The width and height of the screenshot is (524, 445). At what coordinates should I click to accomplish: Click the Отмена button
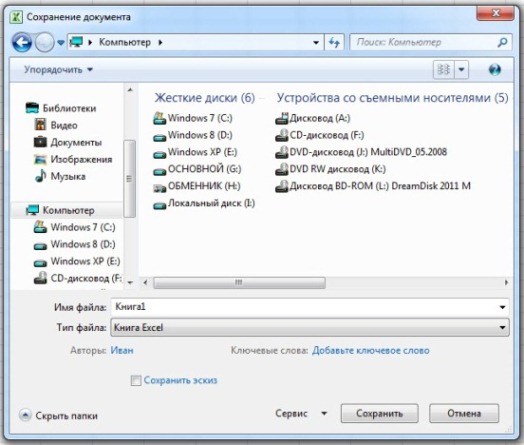coord(464,414)
